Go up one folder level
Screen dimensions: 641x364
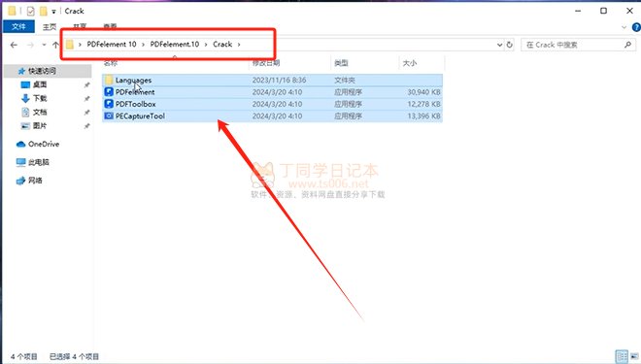pyautogui.click(x=55, y=45)
